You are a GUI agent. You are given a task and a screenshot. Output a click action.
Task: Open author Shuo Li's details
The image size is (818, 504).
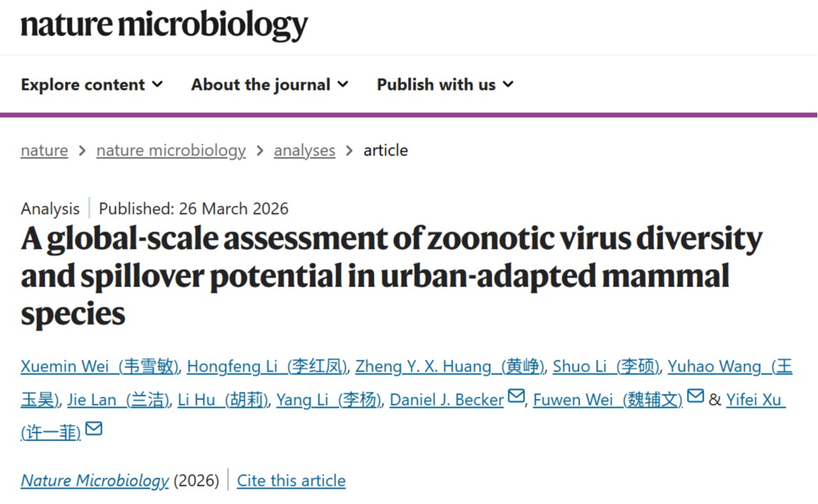coord(606,367)
